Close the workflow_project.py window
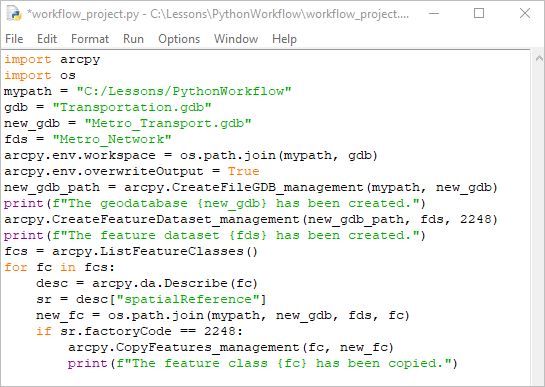545x387 pixels. tap(524, 14)
